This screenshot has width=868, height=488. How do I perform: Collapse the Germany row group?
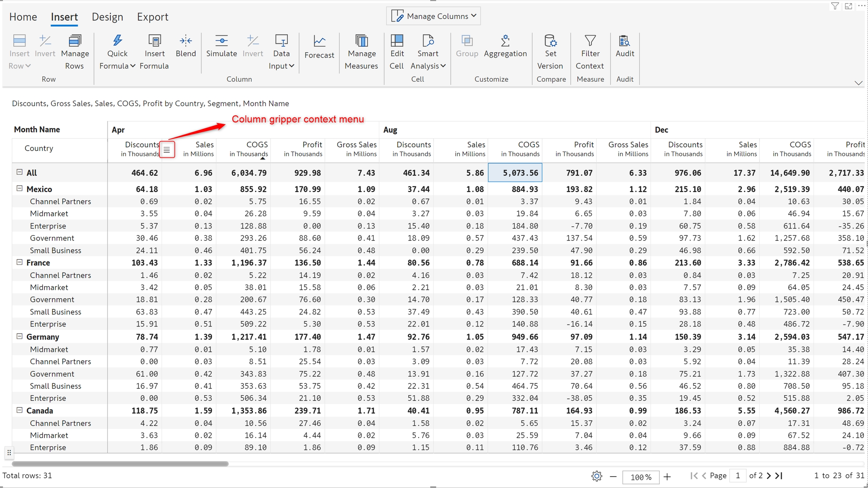tap(20, 336)
